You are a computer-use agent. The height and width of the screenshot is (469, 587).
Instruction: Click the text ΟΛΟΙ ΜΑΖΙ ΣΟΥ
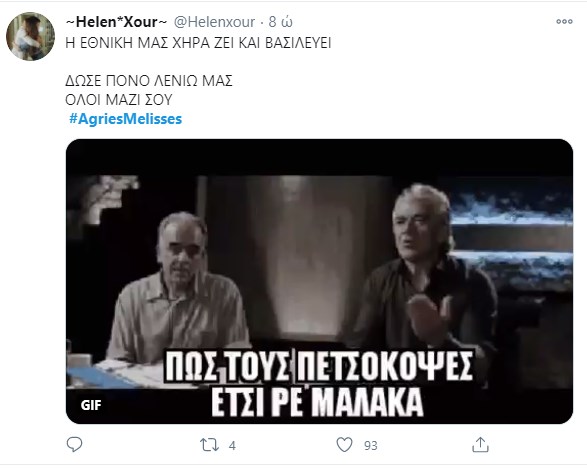119,100
